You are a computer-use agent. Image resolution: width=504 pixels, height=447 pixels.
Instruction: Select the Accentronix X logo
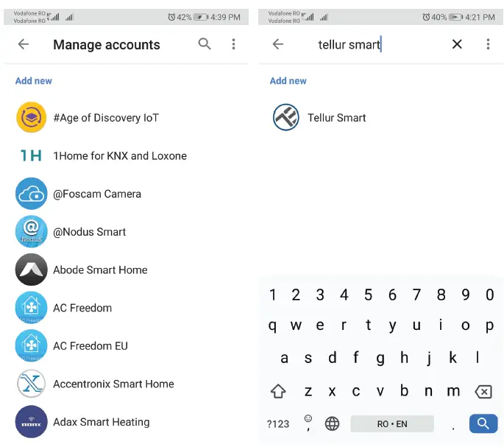coord(31,384)
